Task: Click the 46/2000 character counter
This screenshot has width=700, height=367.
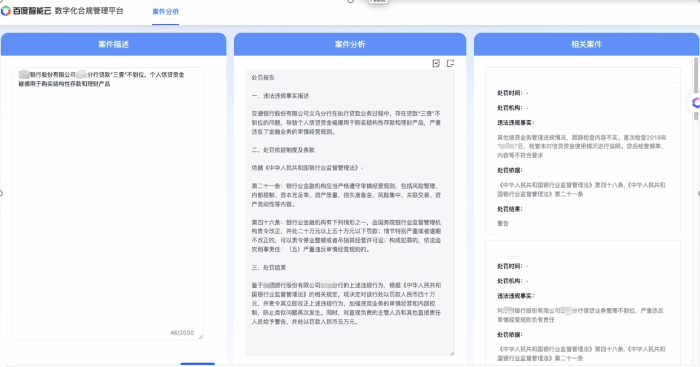Action: tap(182, 333)
